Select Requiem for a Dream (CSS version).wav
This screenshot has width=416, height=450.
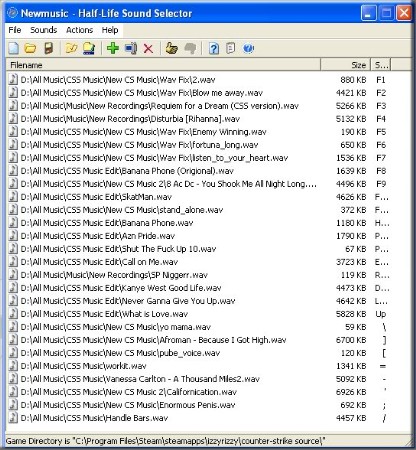pos(159,106)
